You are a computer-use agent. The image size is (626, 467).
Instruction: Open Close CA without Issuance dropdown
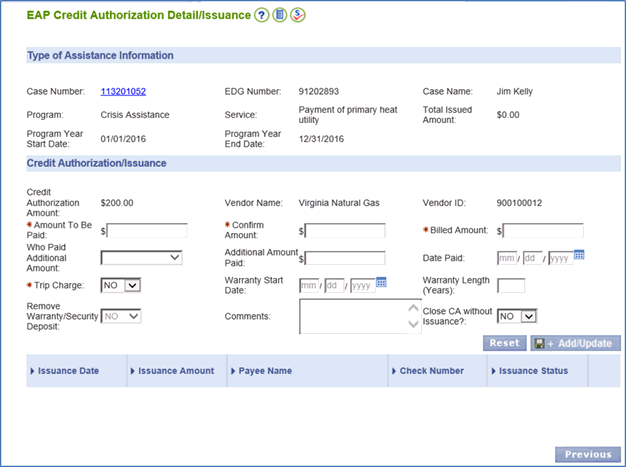(517, 316)
